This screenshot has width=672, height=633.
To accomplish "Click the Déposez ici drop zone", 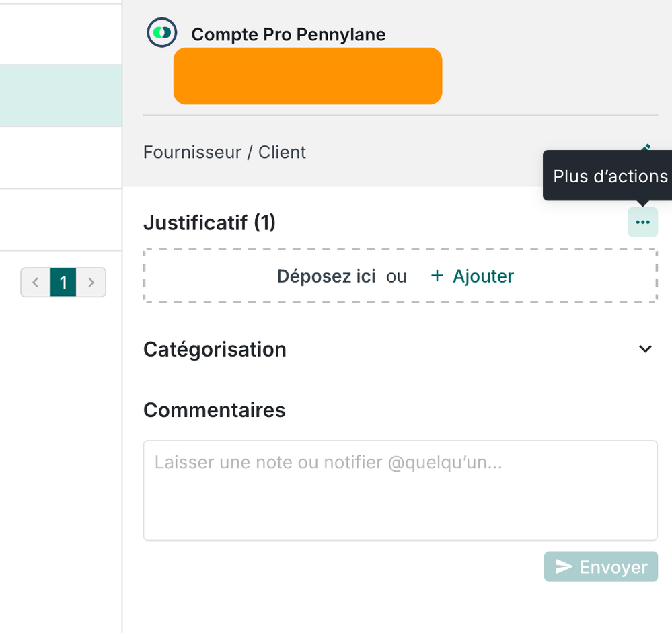I will pos(326,276).
